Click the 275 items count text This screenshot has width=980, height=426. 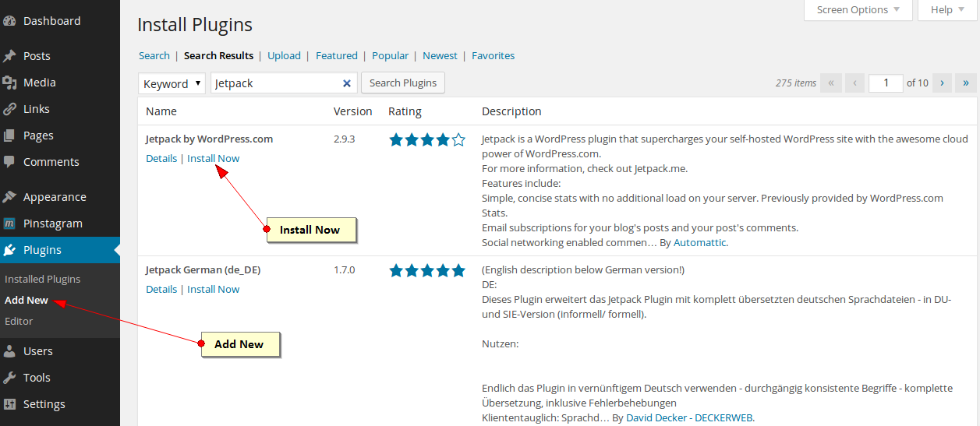pos(796,83)
